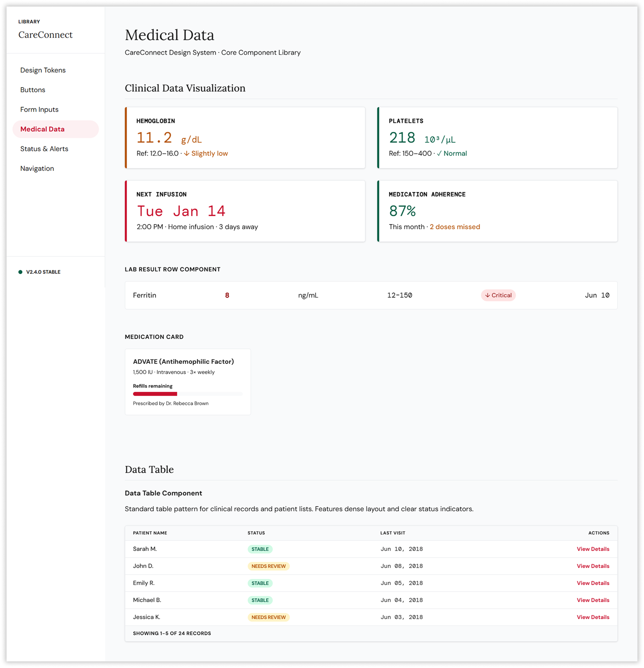This screenshot has height=668, width=644.
Task: Click Michael B.'s STABLE status badge
Action: 260,600
